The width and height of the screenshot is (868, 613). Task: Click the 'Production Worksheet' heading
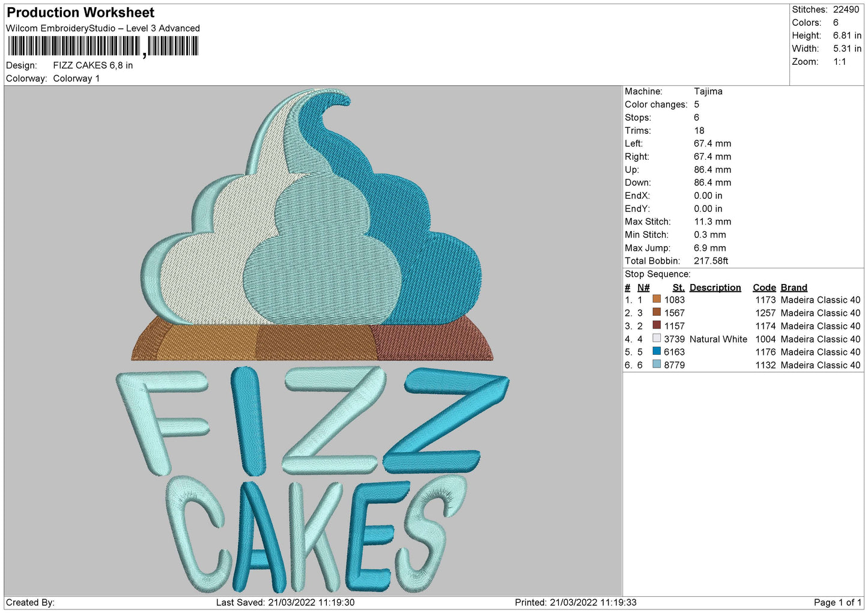coord(80,13)
